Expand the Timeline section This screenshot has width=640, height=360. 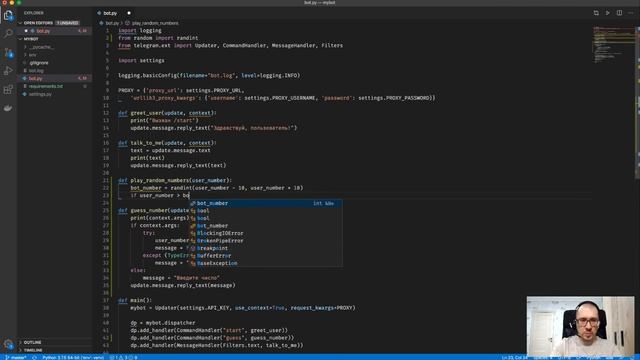(33, 350)
